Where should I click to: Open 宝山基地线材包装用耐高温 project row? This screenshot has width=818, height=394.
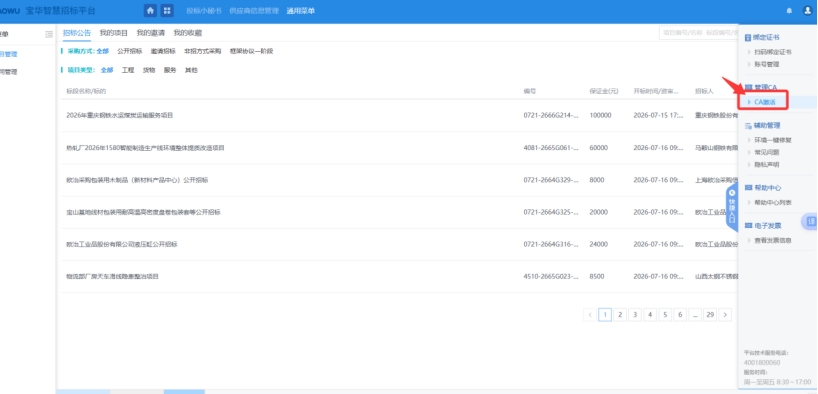(399, 212)
